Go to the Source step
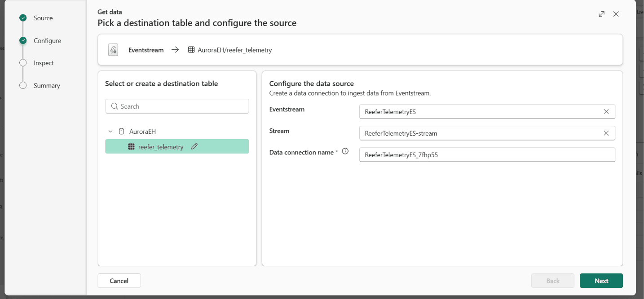 tap(43, 18)
